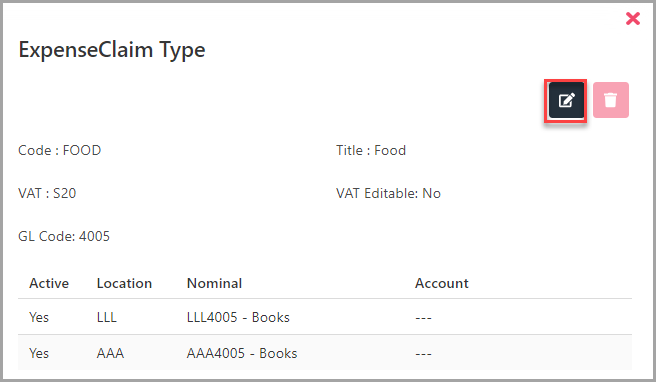The height and width of the screenshot is (382, 656).
Task: Select the LLL location row
Action: (325, 317)
